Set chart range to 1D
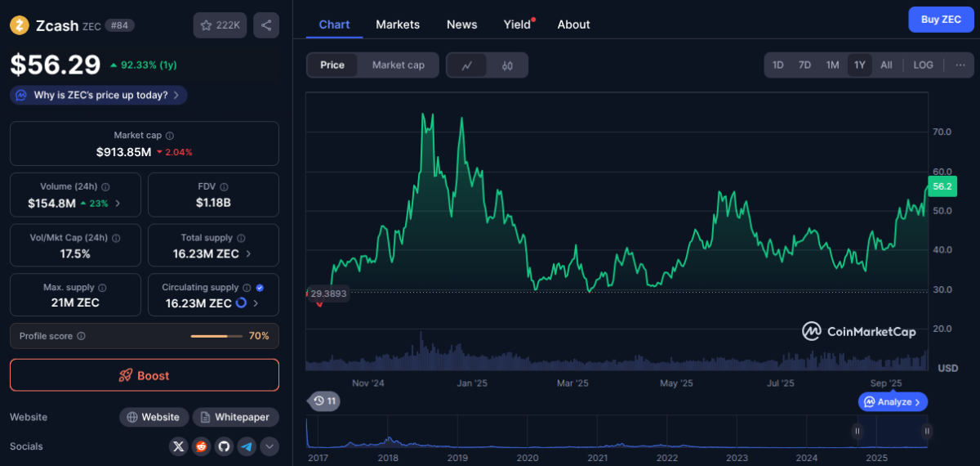Image resolution: width=980 pixels, height=466 pixels. click(778, 65)
